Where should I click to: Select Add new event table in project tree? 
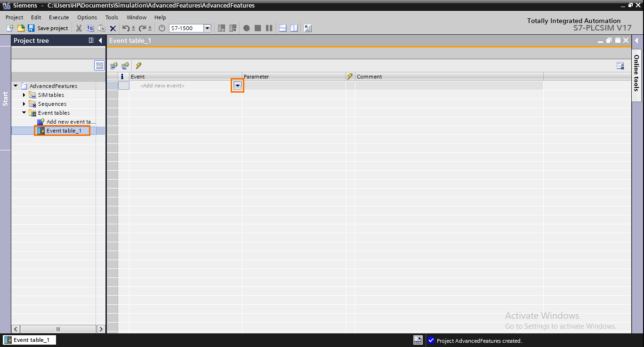point(67,121)
